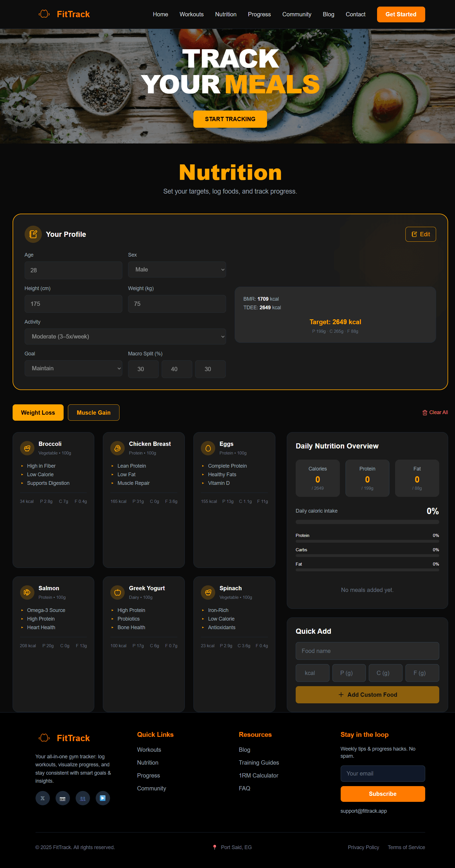This screenshot has width=455, height=868.
Task: Click the trash icon beside Clear All
Action: pos(425,413)
